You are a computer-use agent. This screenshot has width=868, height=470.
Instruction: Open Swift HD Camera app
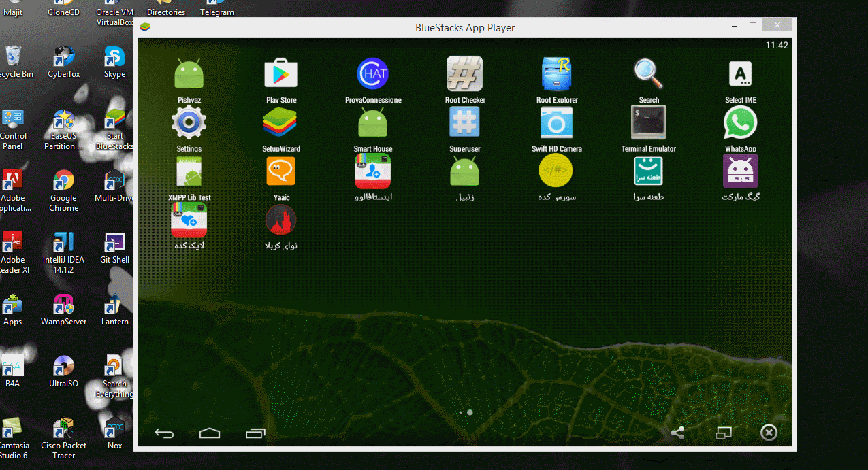coord(556,123)
